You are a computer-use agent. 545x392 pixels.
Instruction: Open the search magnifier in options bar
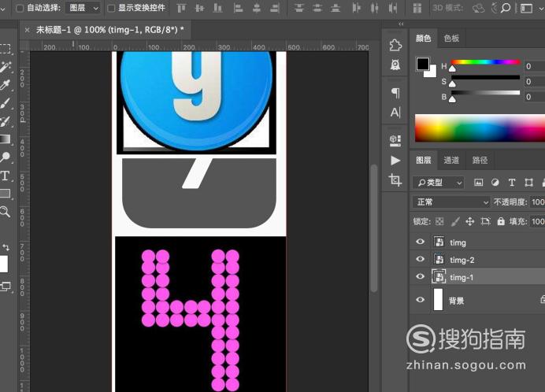(506, 8)
